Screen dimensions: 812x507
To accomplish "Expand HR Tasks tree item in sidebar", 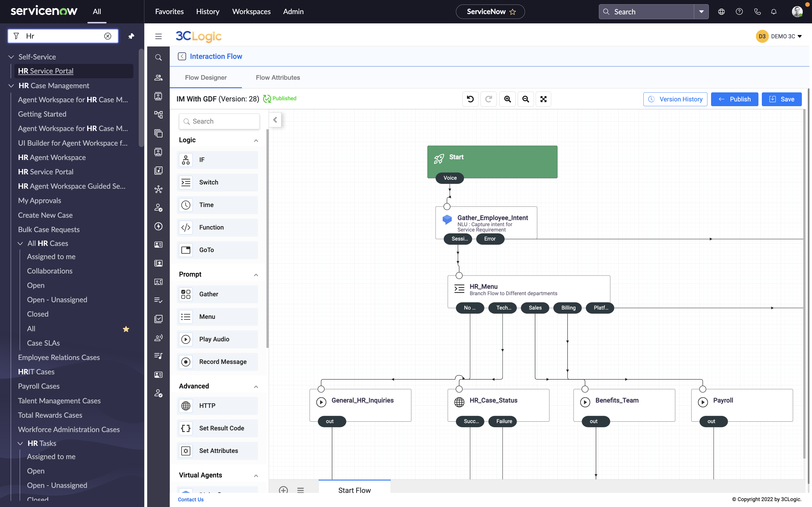I will coord(19,443).
